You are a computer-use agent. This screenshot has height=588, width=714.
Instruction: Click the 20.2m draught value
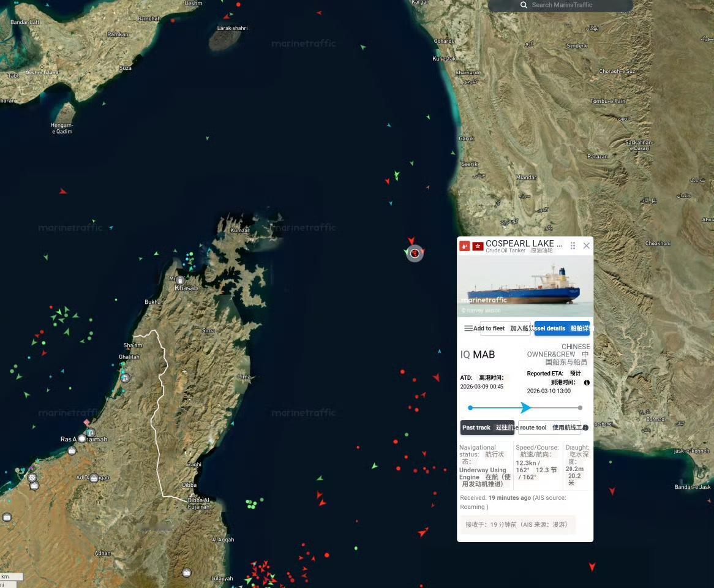(574, 469)
